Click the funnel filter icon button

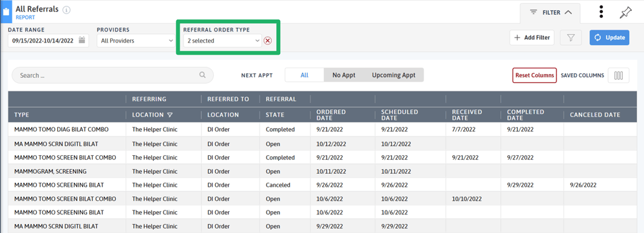click(x=571, y=37)
